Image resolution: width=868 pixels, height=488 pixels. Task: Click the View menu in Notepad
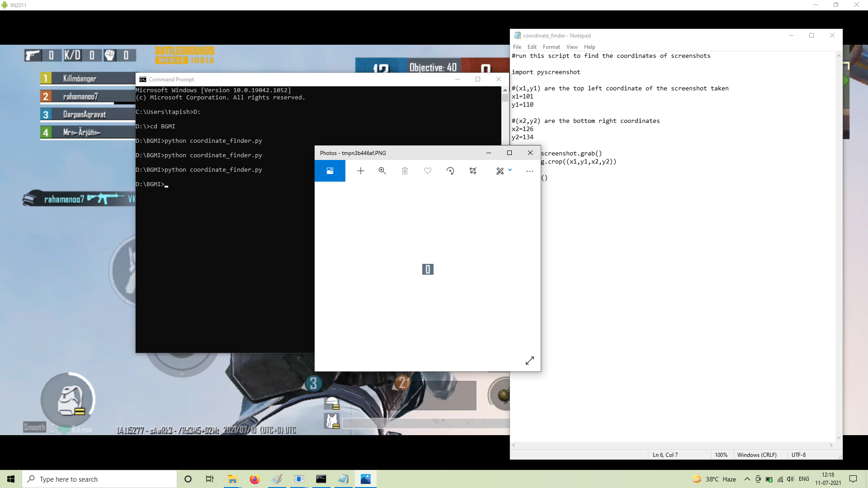(x=572, y=47)
